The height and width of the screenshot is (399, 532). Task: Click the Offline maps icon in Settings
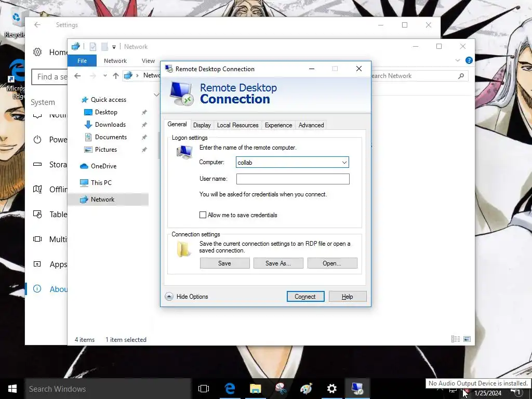[x=37, y=189]
